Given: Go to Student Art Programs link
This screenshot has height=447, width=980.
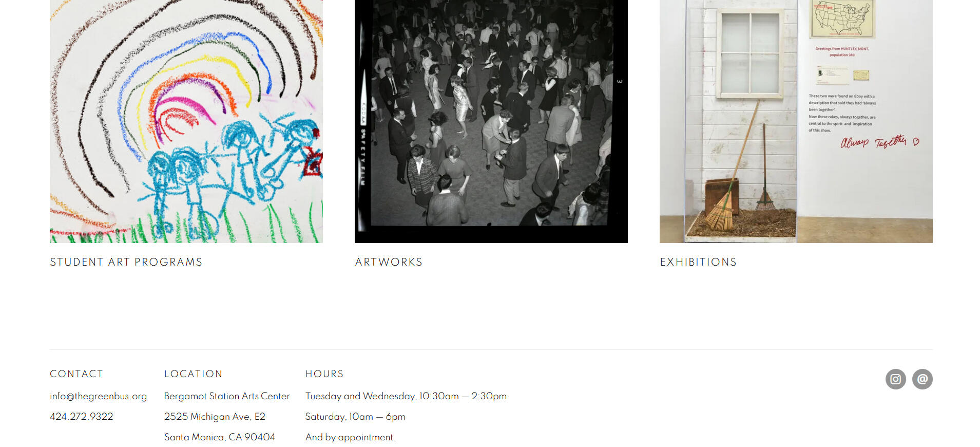Looking at the screenshot, I should [x=126, y=262].
